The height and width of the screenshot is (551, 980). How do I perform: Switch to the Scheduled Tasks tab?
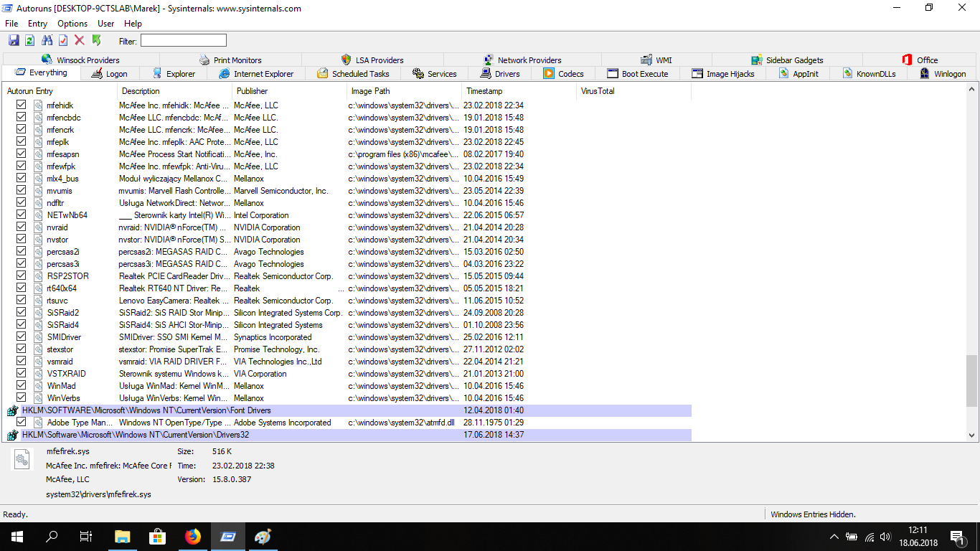click(352, 74)
